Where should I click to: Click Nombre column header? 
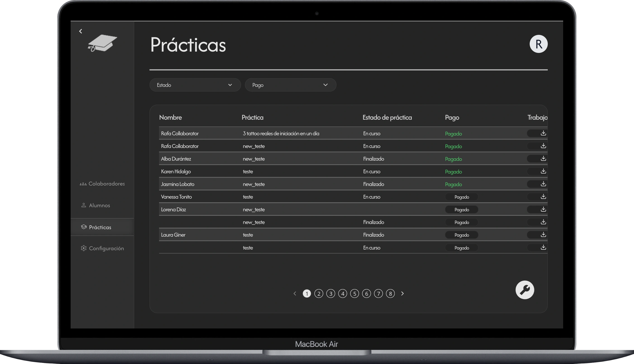[x=170, y=117]
